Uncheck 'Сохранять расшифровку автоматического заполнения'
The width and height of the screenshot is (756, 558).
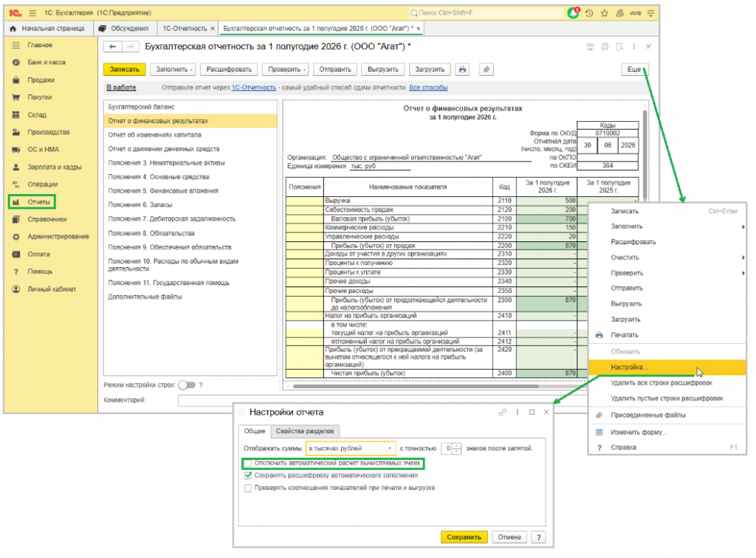click(248, 475)
